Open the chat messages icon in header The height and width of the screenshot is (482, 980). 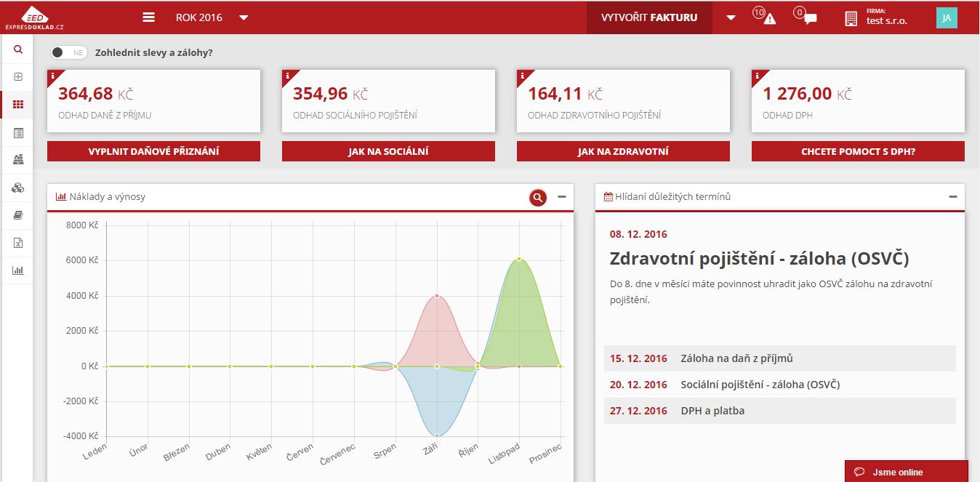[807, 17]
